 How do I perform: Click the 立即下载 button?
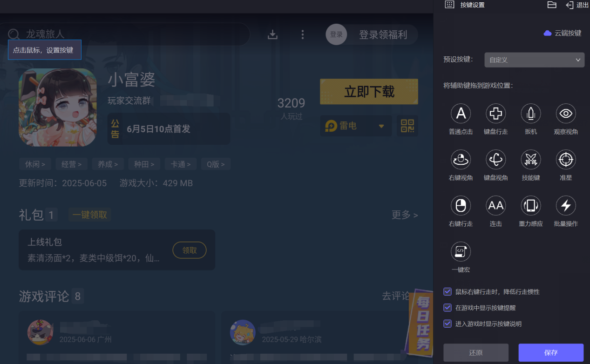point(368,91)
